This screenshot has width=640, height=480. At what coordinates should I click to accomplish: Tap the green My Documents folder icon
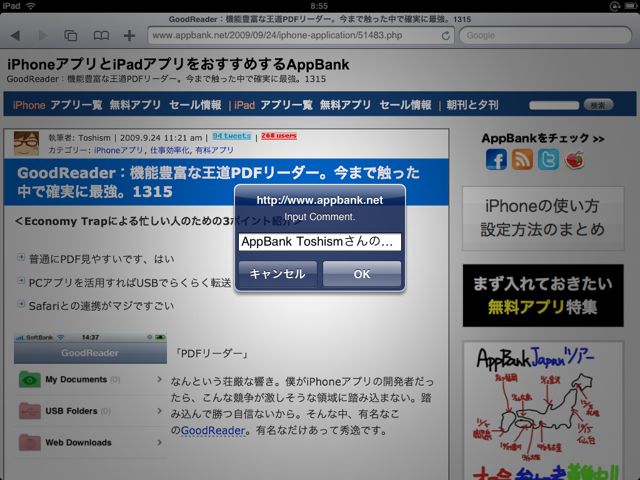[x=29, y=380]
